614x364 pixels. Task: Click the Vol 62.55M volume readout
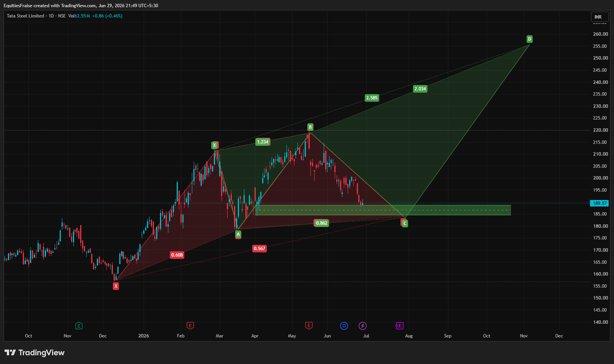coord(80,16)
